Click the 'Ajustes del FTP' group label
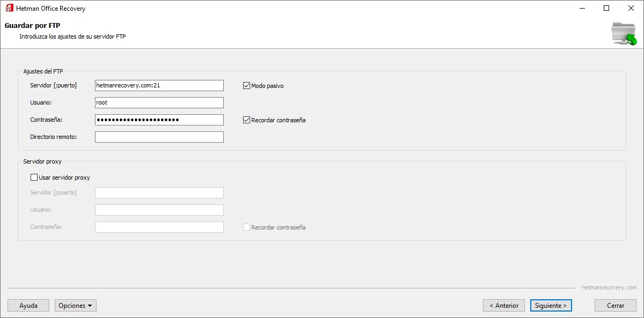This screenshot has height=318, width=644. [43, 71]
